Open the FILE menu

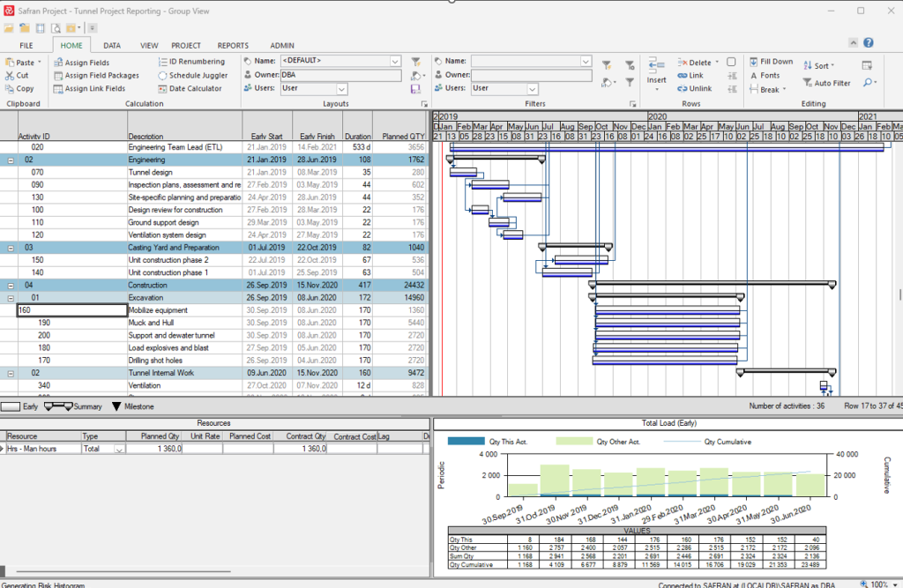tap(26, 46)
